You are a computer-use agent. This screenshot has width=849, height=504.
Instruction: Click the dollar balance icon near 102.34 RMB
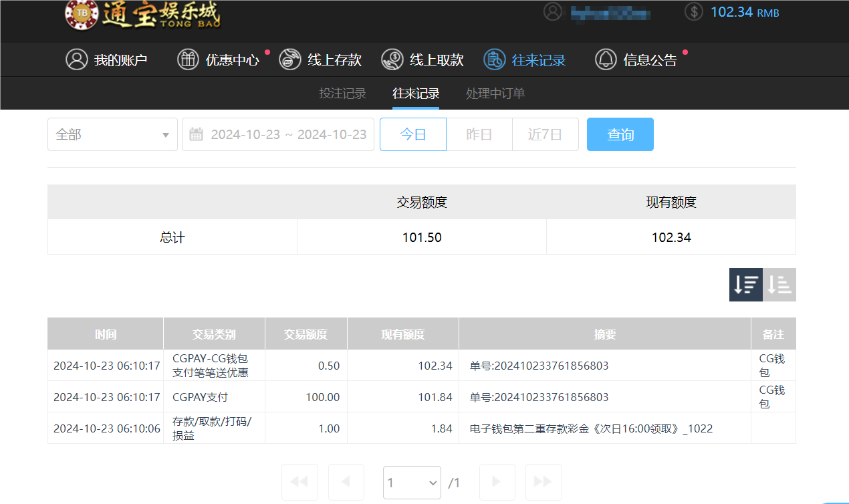click(x=693, y=12)
